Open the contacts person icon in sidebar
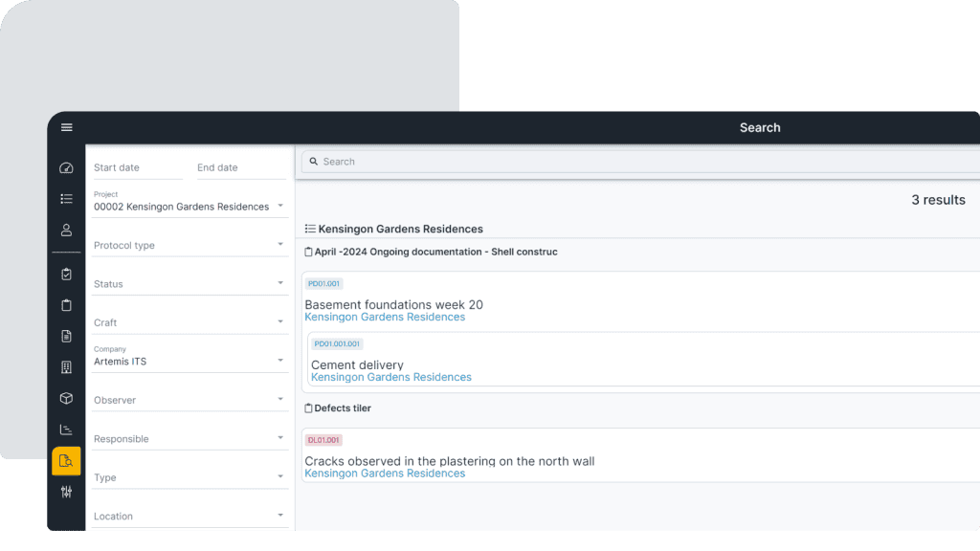980x551 pixels. (65, 230)
